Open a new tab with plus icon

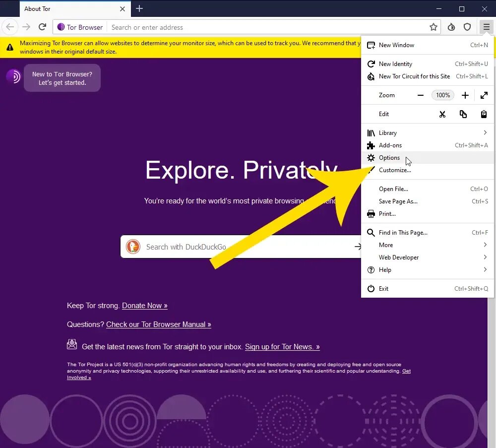(139, 8)
